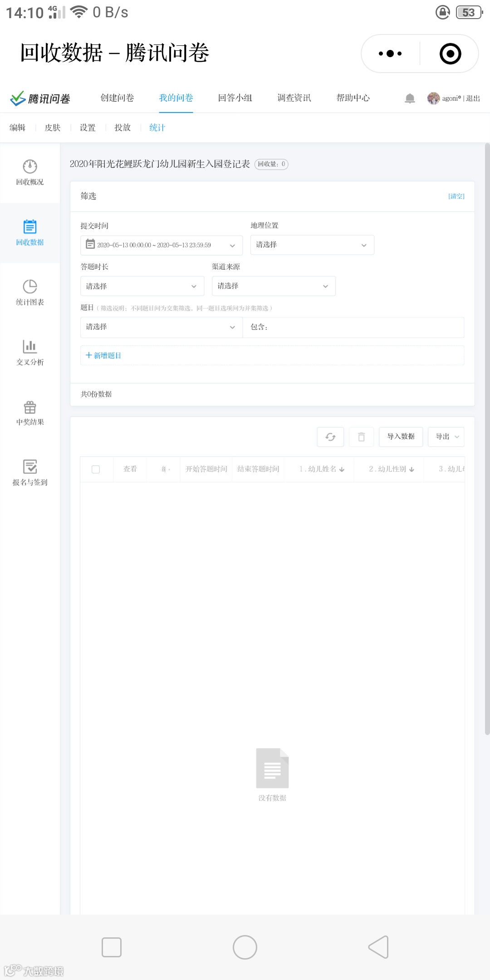
Task: Go to 创建问卷 menu
Action: (x=118, y=98)
